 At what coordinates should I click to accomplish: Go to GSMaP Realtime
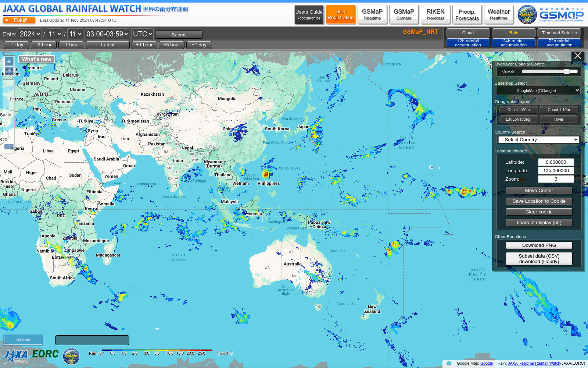click(x=372, y=15)
